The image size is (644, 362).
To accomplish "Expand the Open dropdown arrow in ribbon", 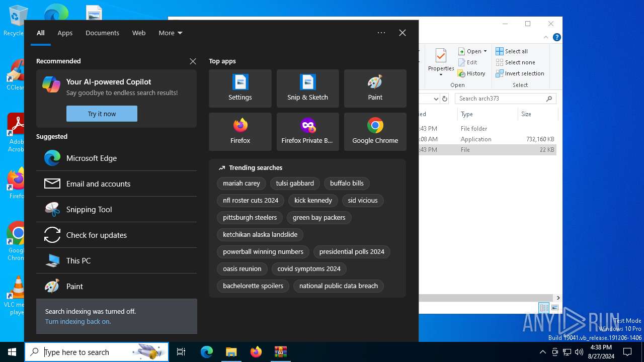I will click(x=485, y=51).
